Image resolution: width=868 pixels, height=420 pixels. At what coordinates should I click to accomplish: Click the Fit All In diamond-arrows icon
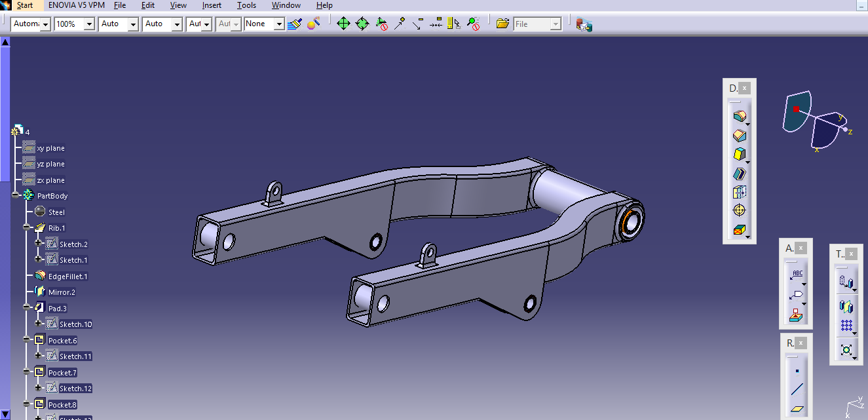[x=362, y=24]
